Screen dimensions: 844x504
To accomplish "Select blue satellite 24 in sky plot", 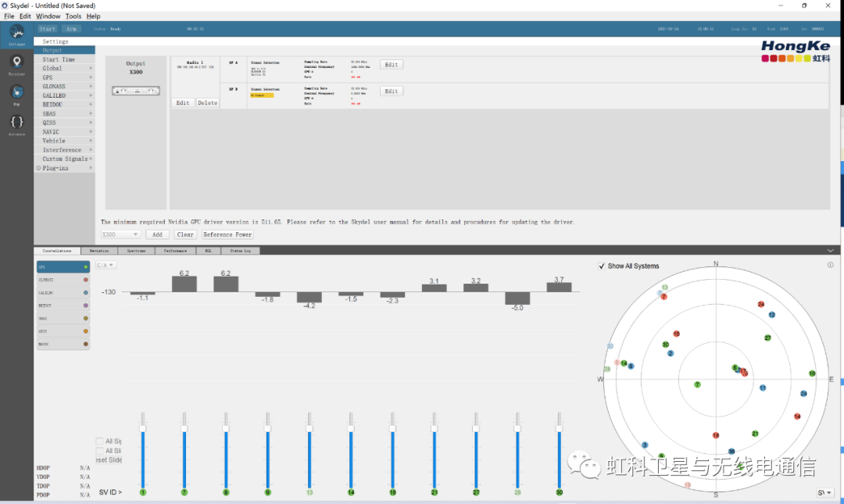I will (803, 394).
